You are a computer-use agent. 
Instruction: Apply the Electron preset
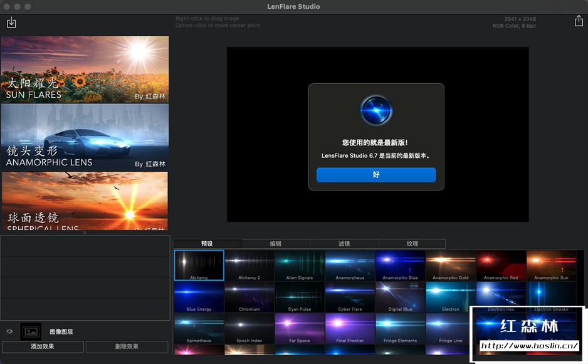pyautogui.click(x=450, y=297)
